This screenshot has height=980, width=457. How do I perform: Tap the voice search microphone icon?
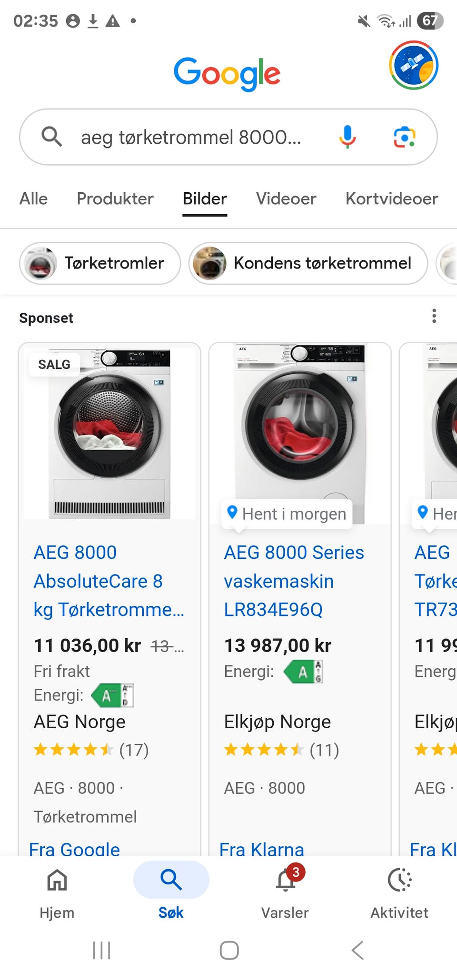point(348,137)
